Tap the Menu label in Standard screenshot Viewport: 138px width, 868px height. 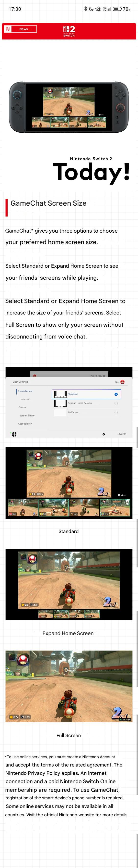(122, 495)
